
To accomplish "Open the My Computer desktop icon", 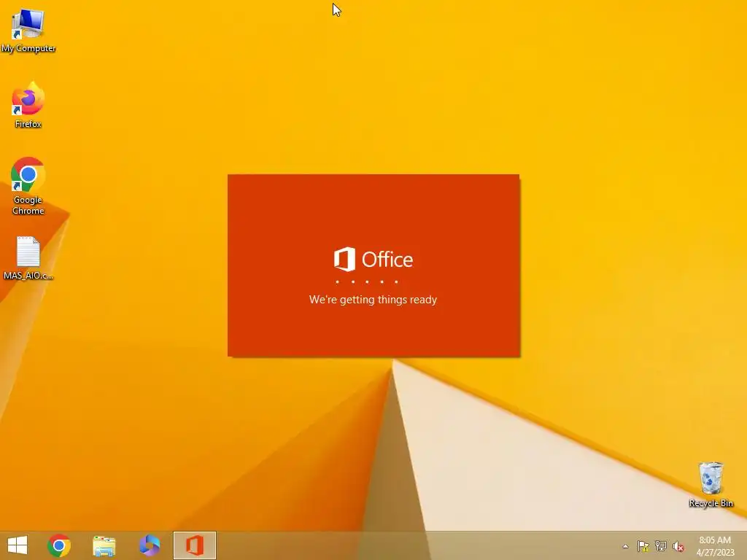I will 28,29.
